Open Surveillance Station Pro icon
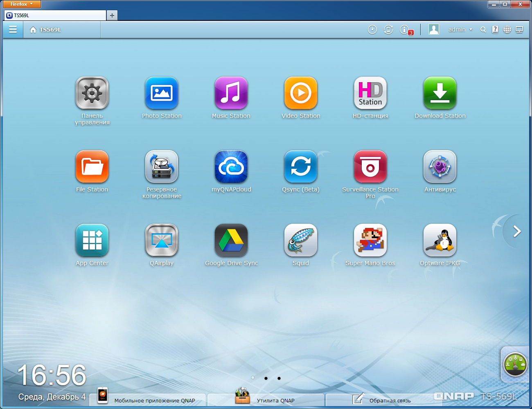 (x=370, y=167)
